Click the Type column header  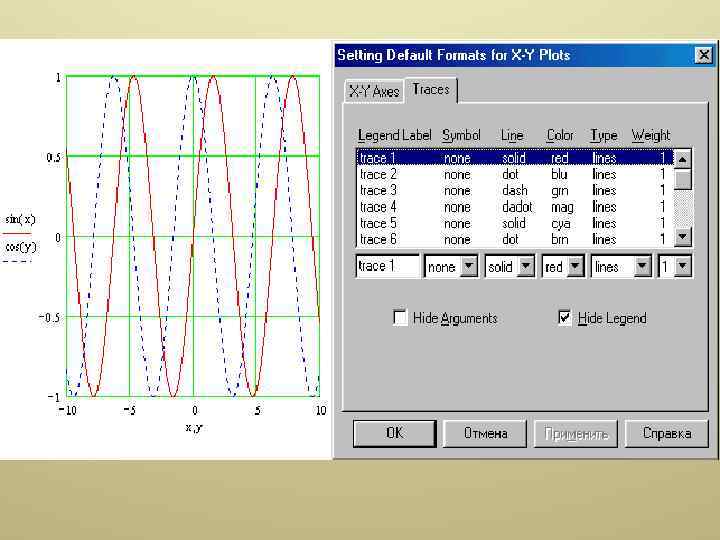tap(603, 135)
